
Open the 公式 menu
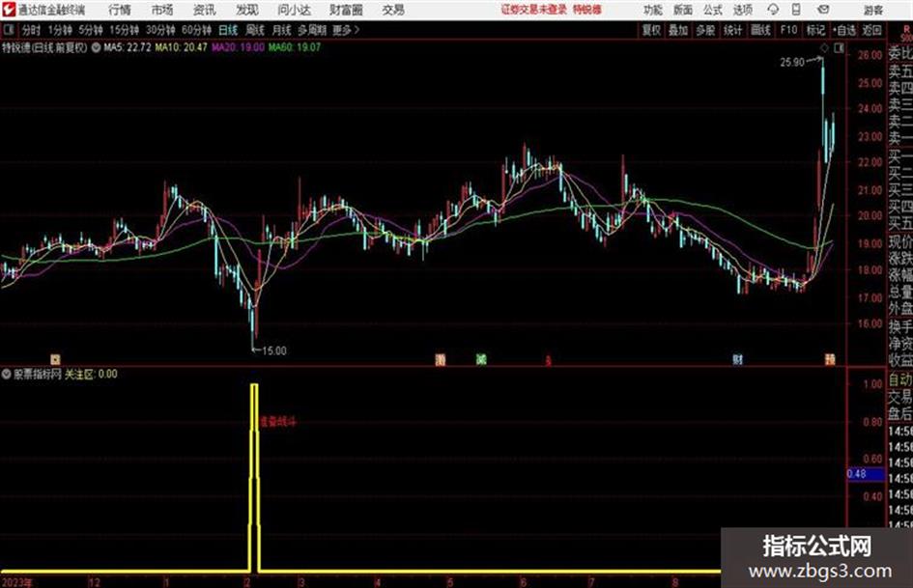click(712, 10)
